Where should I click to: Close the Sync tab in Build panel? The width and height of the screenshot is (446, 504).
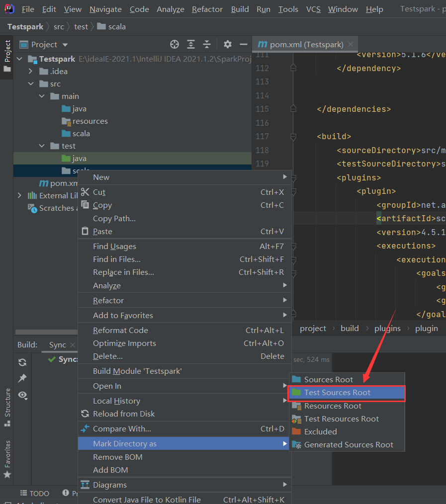click(73, 345)
